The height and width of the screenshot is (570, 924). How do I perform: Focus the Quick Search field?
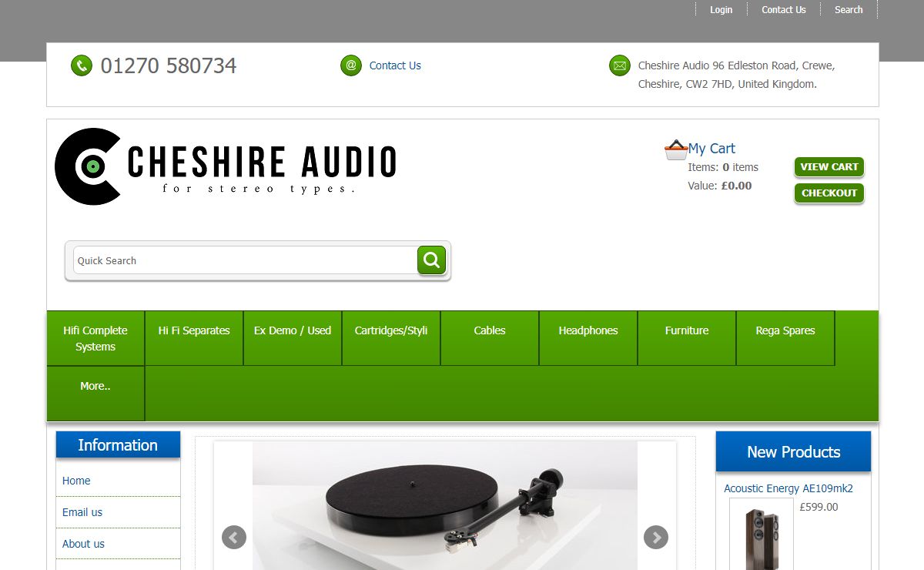tap(246, 260)
